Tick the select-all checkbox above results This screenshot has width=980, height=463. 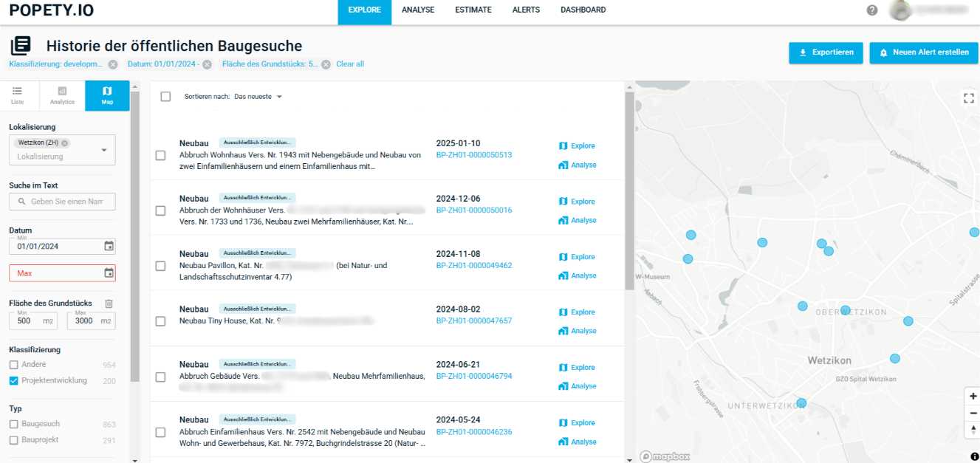point(165,97)
